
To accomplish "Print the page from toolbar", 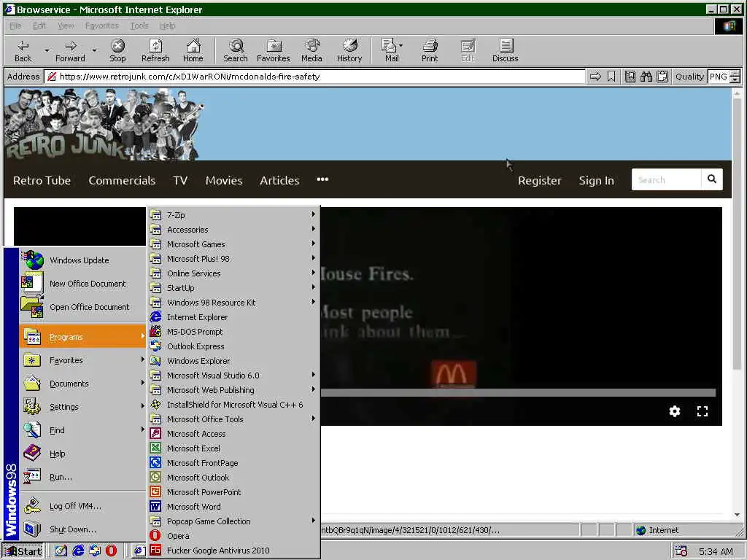I will (x=429, y=50).
